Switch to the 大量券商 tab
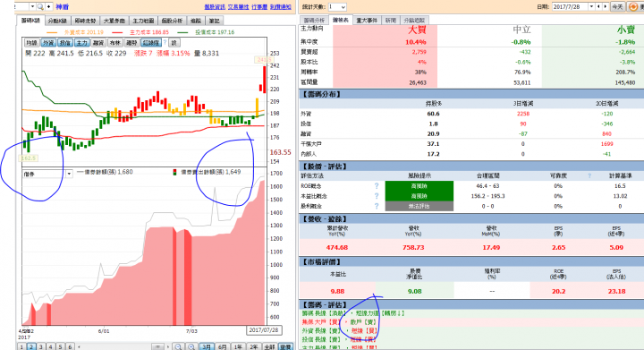The width and height of the screenshot is (644, 350). 114,21
